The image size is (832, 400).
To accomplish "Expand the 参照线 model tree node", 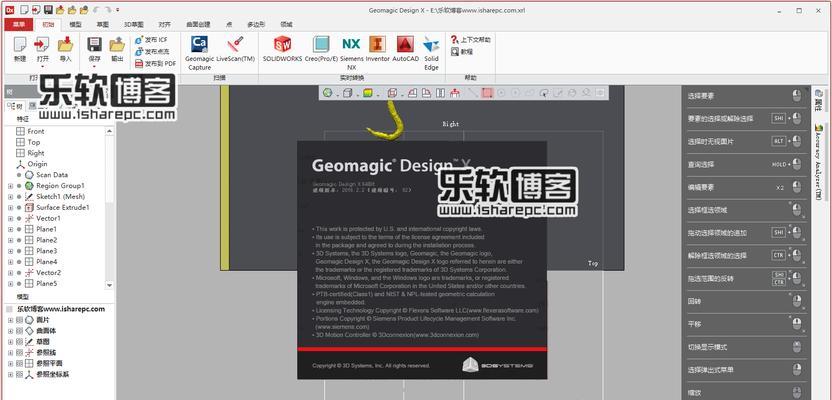I will pyautogui.click(x=10, y=353).
